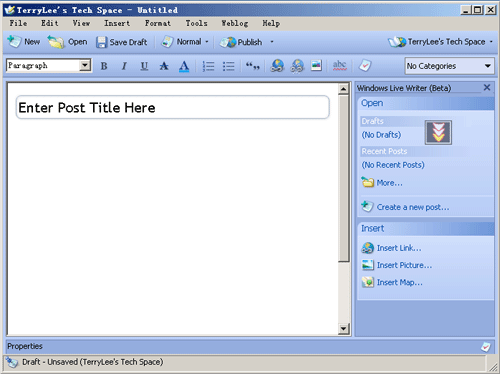Close the Windows Live Writer sidebar panel
Image resolution: width=500 pixels, height=374 pixels.
[x=487, y=87]
